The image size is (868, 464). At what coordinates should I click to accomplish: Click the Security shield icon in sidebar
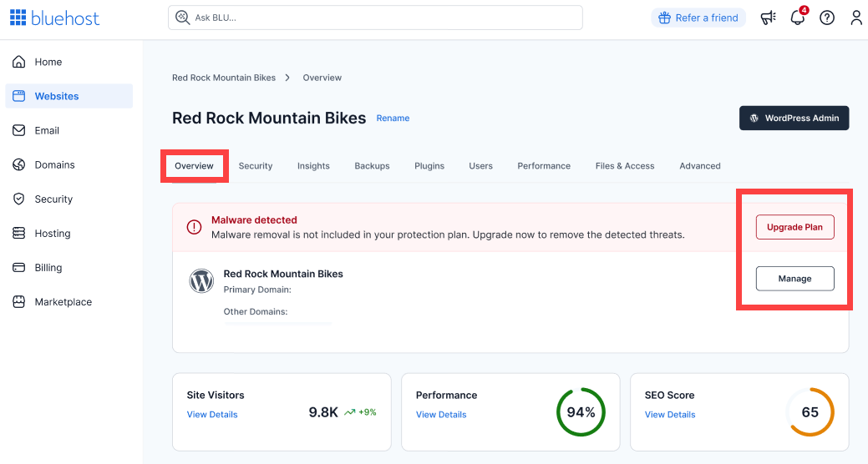click(x=19, y=199)
